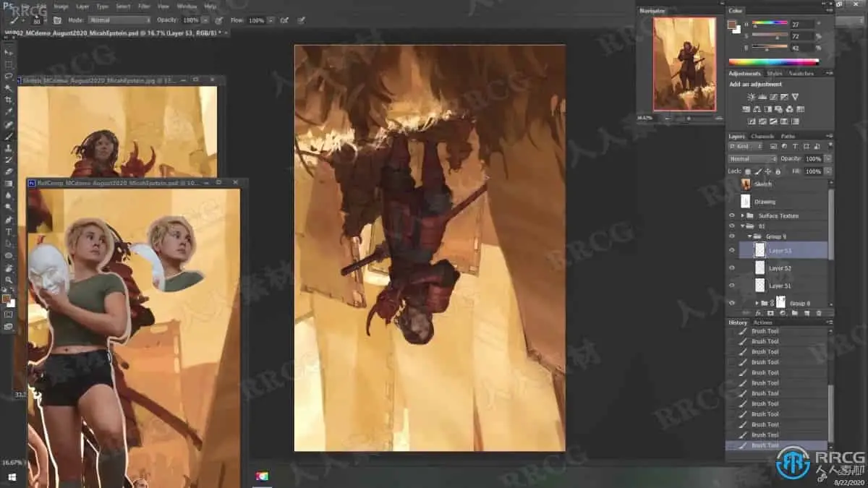Select the Clone Stamp tool

(9, 148)
